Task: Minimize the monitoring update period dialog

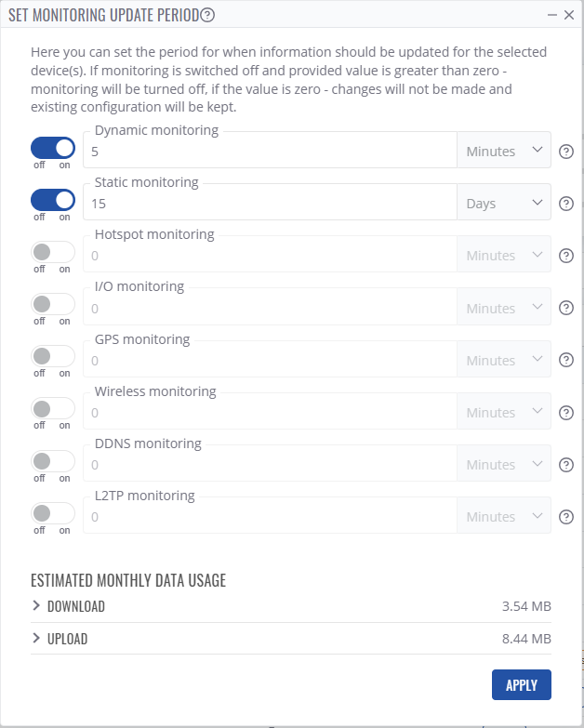Action: 552,15
